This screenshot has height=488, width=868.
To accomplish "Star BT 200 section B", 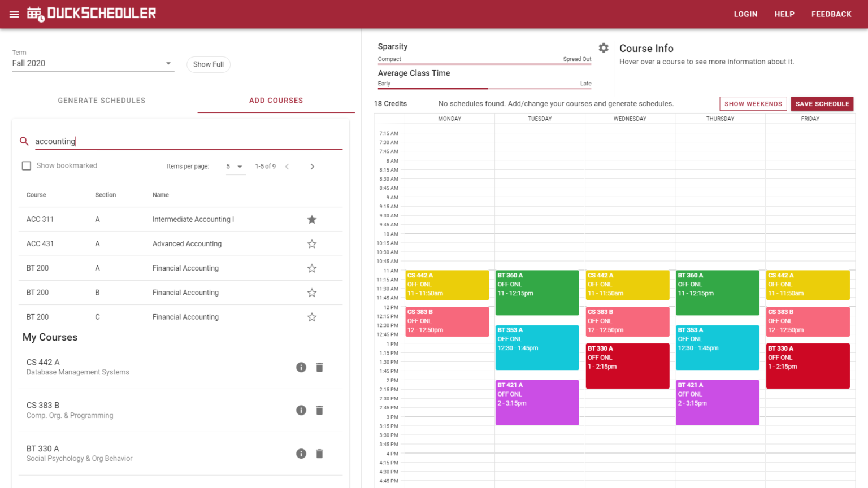I will point(311,293).
